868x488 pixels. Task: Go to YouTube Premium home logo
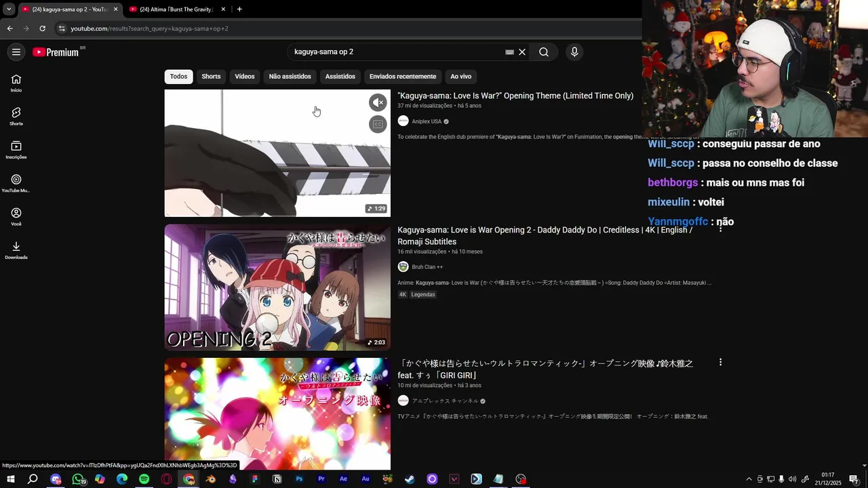pyautogui.click(x=56, y=52)
